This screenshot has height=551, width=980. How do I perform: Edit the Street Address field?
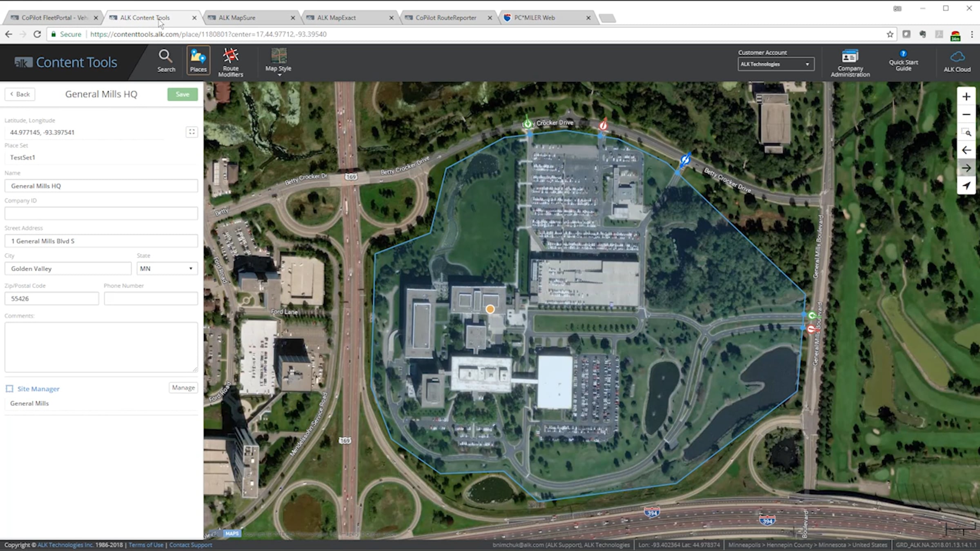pos(101,241)
